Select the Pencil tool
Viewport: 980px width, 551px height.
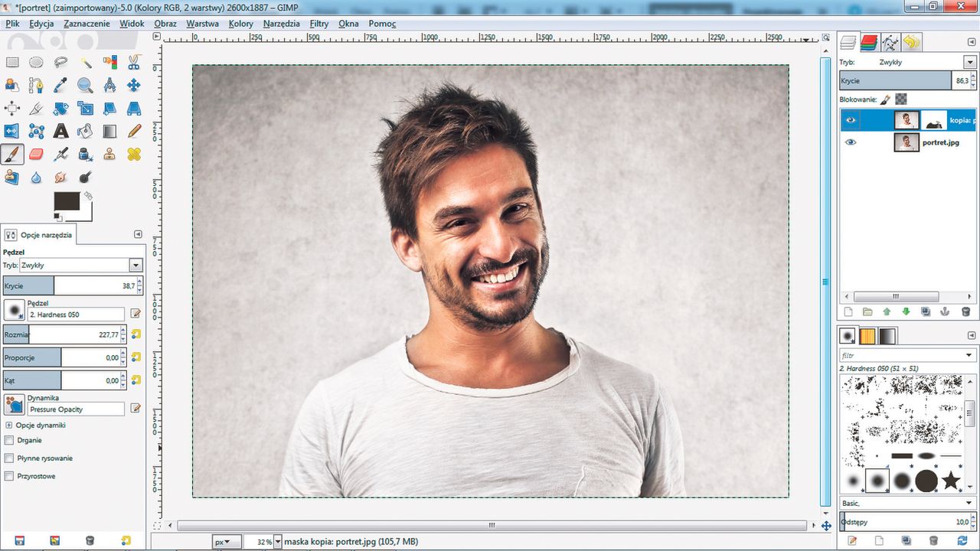(134, 131)
